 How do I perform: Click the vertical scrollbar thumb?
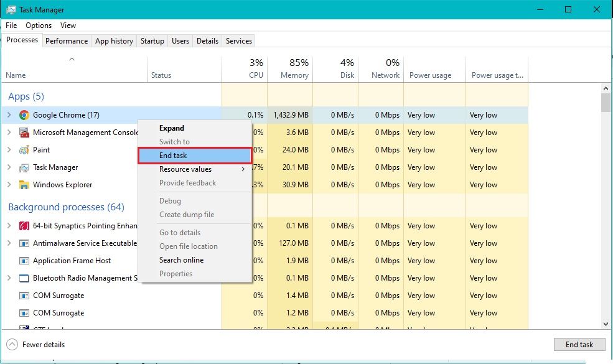coord(606,103)
